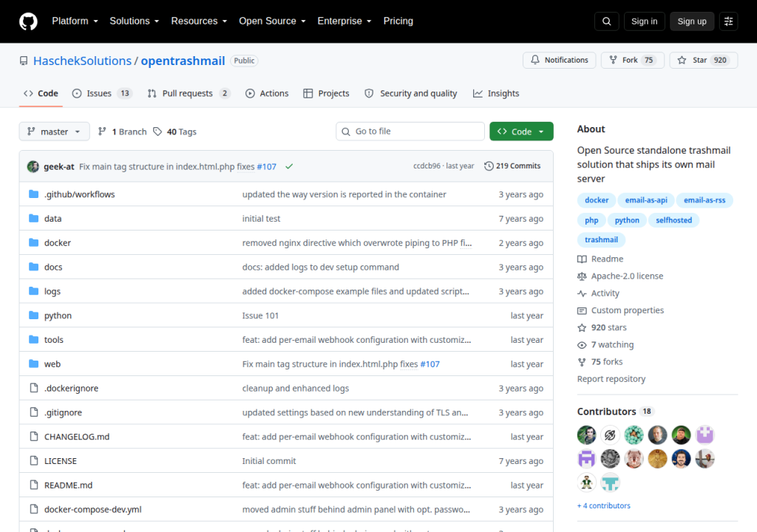
Task: Click the tag icon next to 40 Tags
Action: (157, 132)
